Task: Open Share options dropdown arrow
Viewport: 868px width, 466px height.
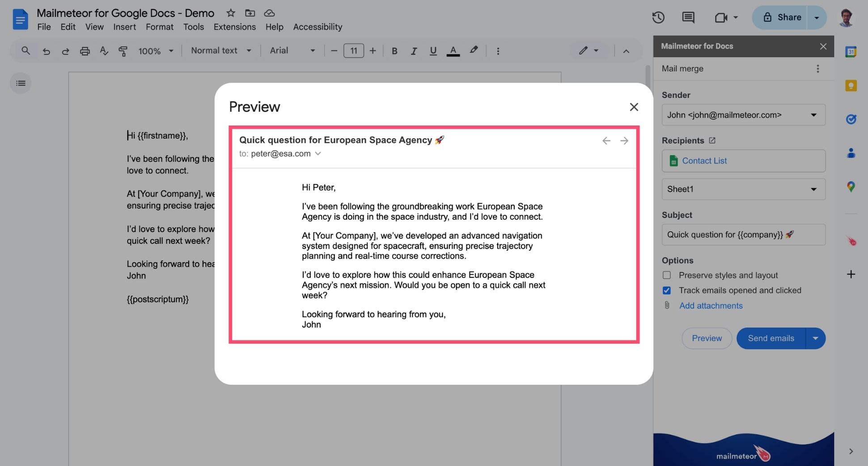Action: (x=817, y=17)
